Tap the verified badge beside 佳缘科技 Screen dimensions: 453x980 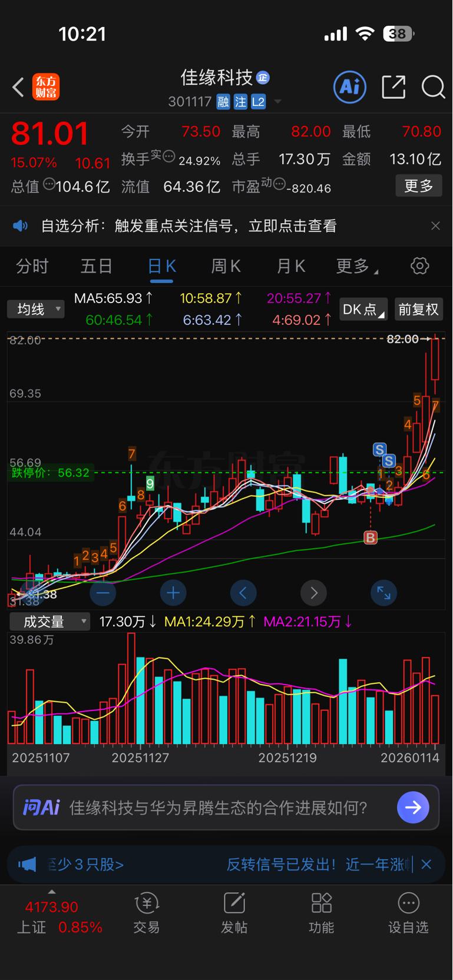[263, 78]
